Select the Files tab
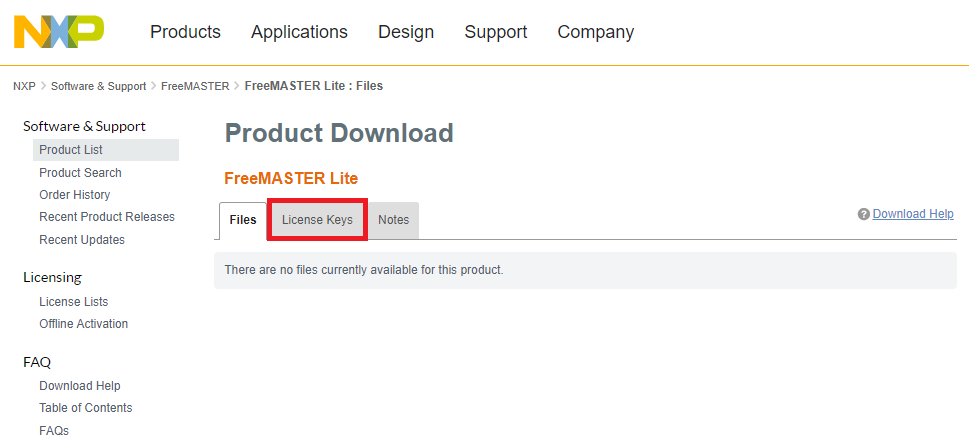Viewport: 969px width, 448px height. (x=243, y=220)
